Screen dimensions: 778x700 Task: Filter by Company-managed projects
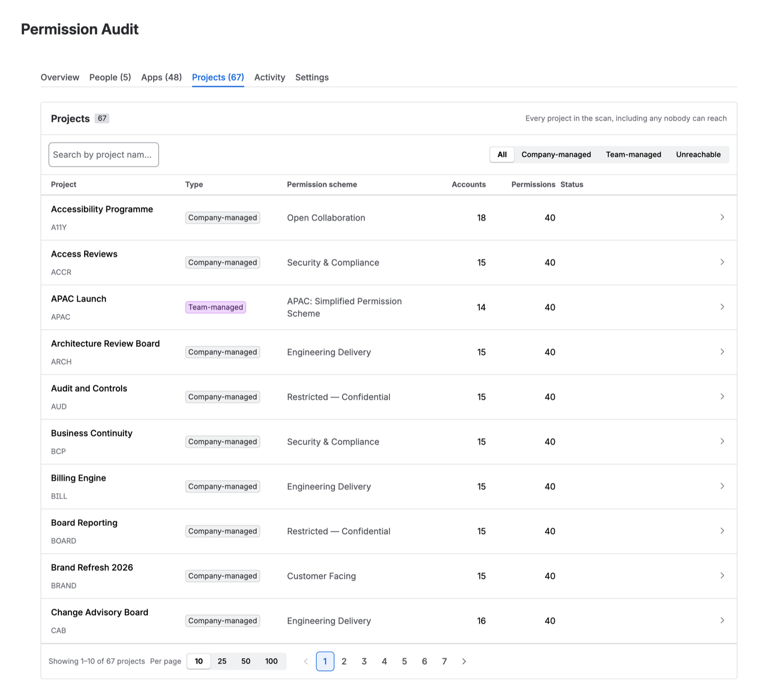[556, 155]
